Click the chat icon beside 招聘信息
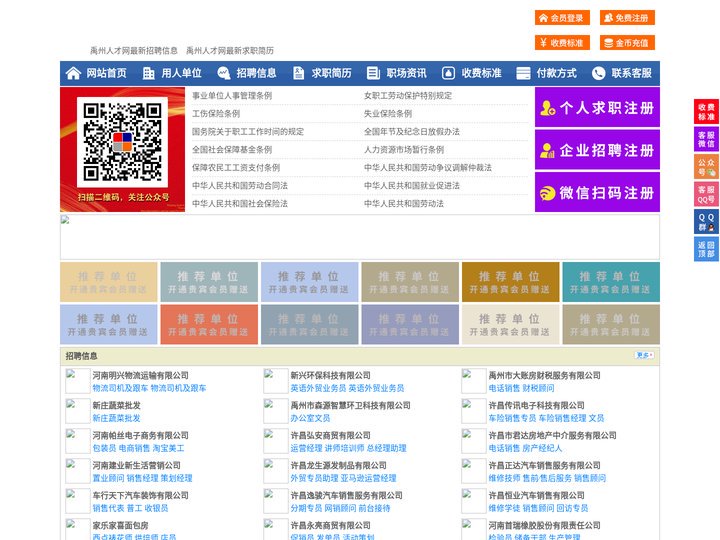Image resolution: width=720 pixels, height=540 pixels. 224,73
